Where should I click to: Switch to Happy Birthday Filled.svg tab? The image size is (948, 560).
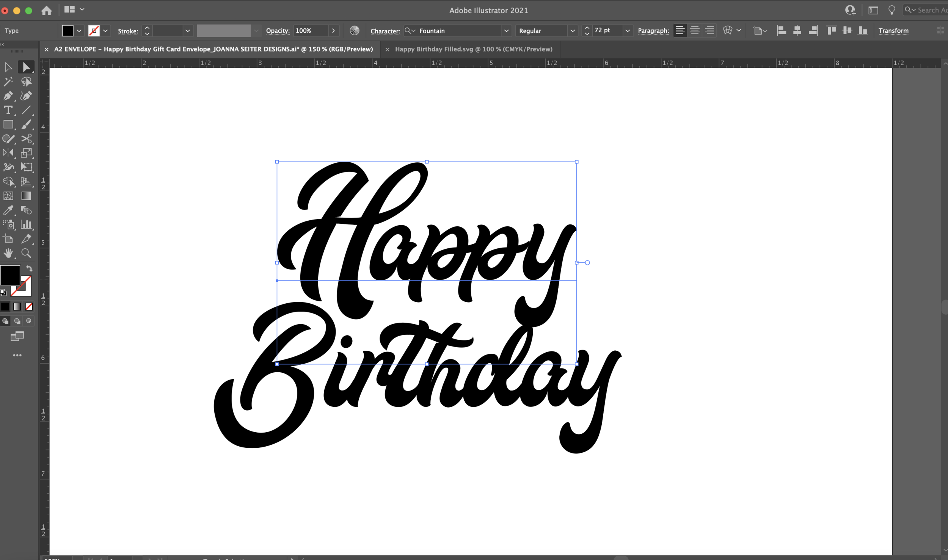point(473,49)
